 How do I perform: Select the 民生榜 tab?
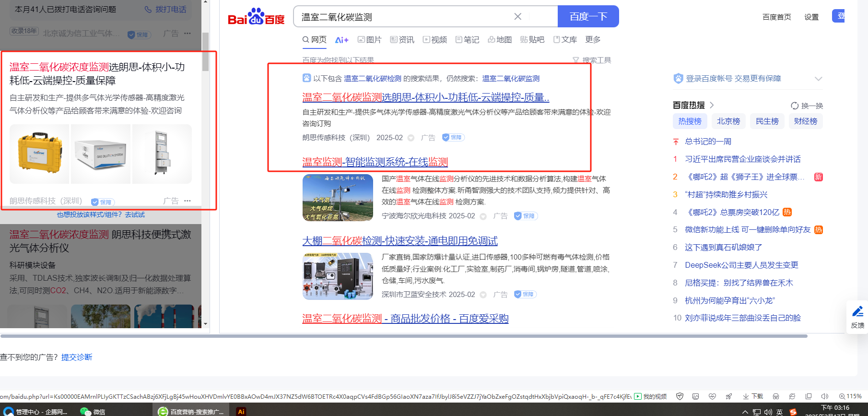tap(767, 121)
